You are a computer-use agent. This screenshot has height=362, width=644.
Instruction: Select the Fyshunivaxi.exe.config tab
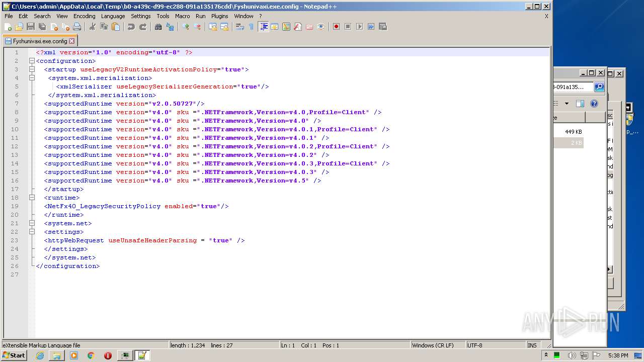click(x=40, y=41)
